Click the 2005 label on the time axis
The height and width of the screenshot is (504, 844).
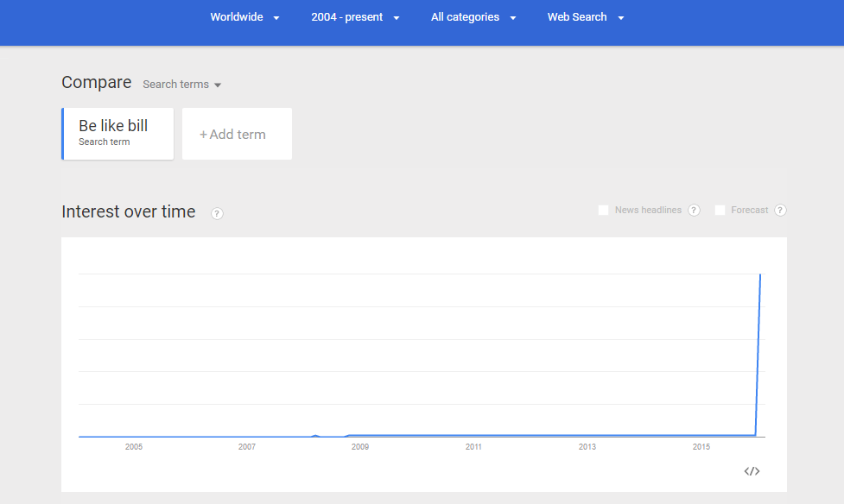tap(134, 447)
